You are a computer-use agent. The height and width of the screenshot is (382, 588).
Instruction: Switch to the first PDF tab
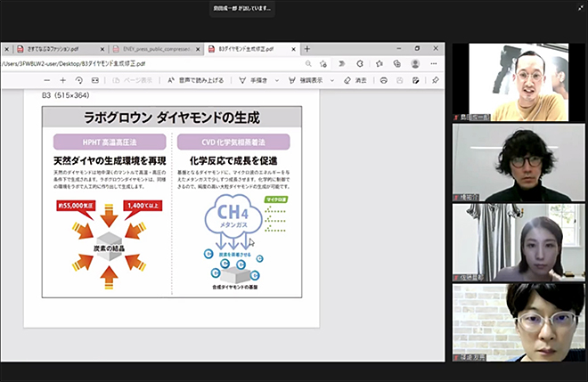(52, 48)
